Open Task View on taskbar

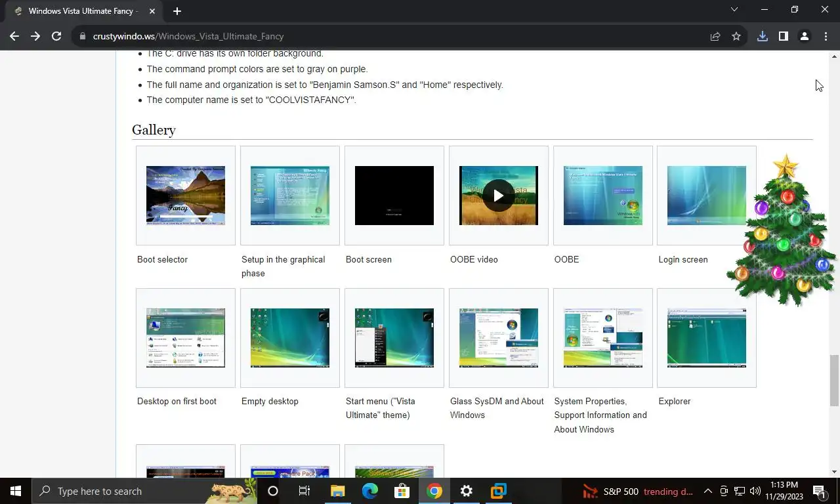point(304,491)
